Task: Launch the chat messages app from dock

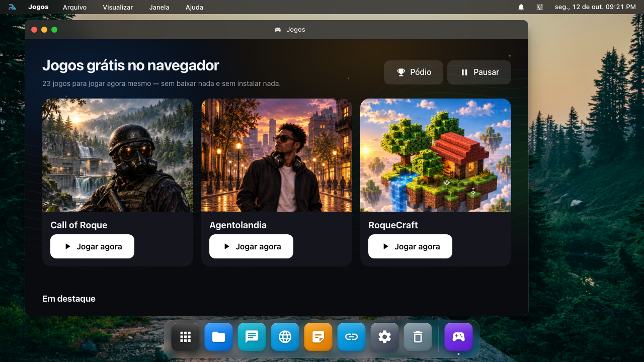Action: click(252, 337)
